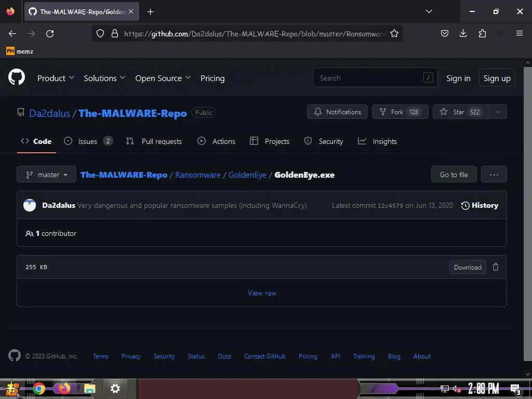Click the Notifications button

[x=337, y=112]
